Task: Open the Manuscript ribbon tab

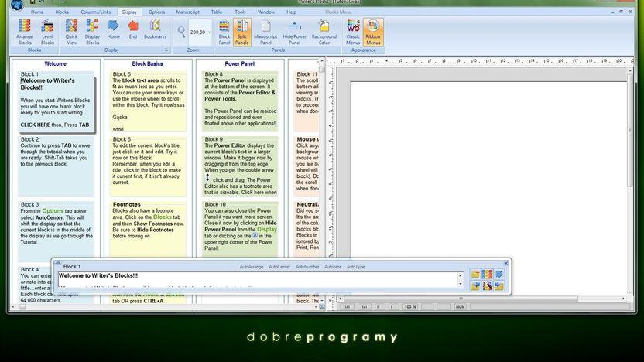Action: point(187,12)
